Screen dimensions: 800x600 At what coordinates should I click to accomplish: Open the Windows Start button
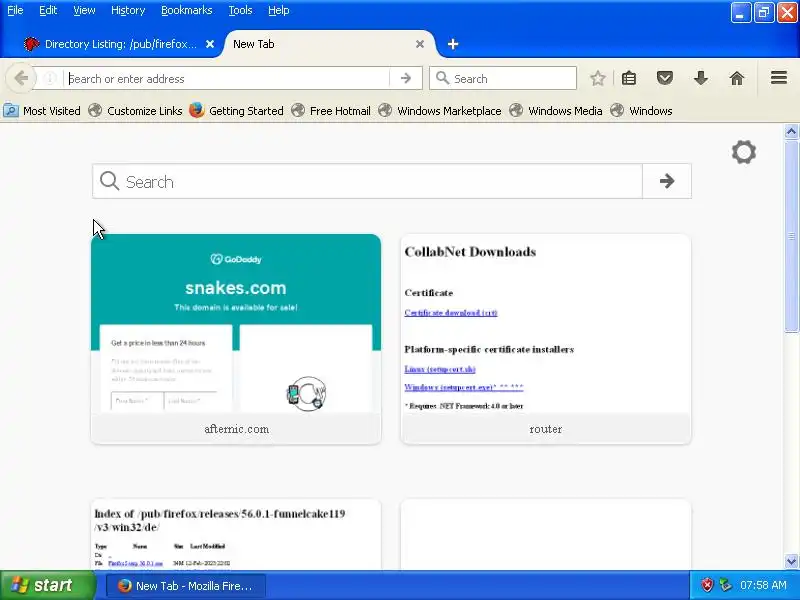47,585
